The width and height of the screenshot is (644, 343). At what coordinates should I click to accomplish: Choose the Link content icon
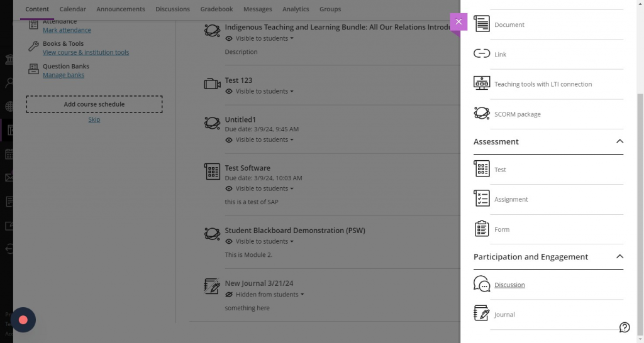pos(482,54)
